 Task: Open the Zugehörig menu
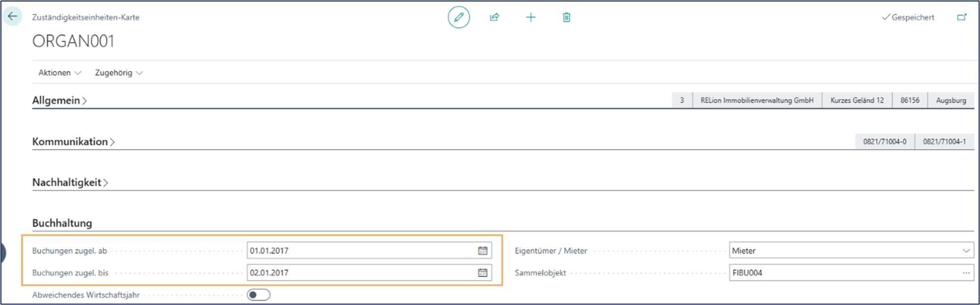click(118, 73)
